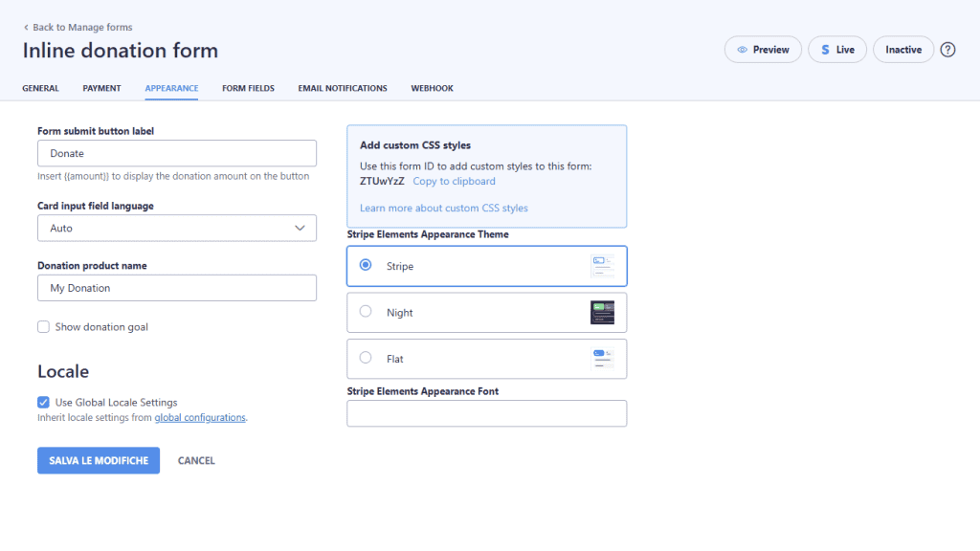Screen dimensions: 980x551
Task: Click the back arrow to Manage forms
Action: 26,28
